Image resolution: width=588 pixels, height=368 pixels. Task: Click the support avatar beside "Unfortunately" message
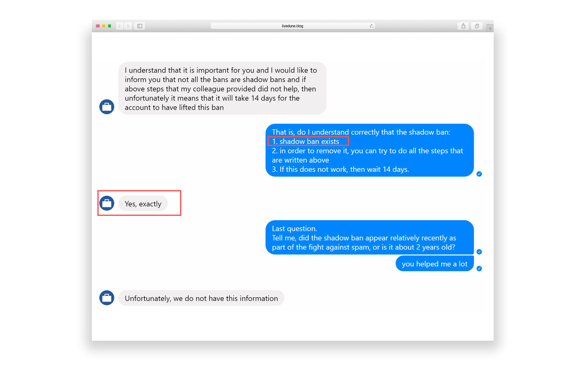(x=107, y=298)
